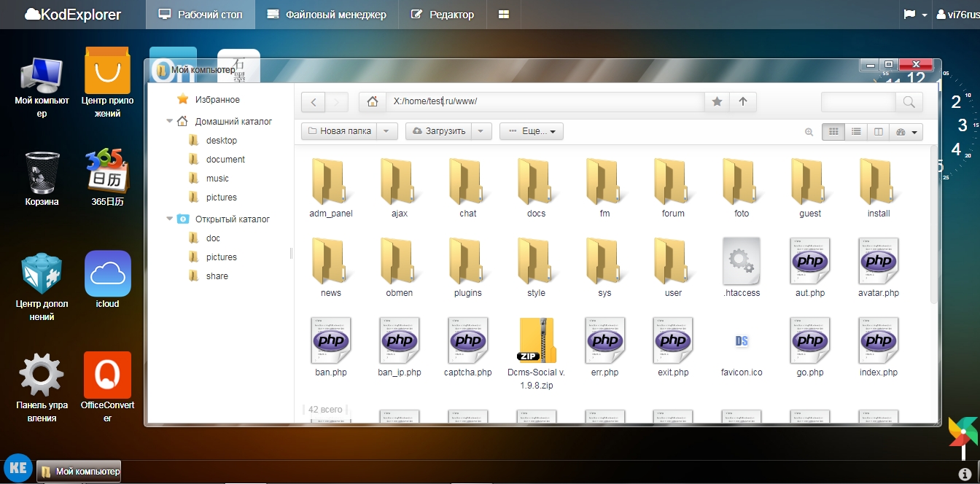
Task: Switch to list view mode
Action: [x=856, y=132]
